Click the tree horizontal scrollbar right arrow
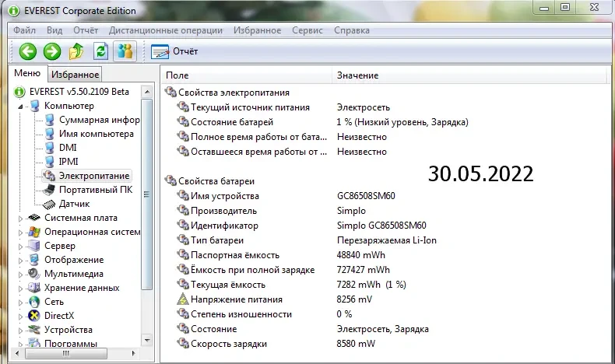The width and height of the screenshot is (615, 364). [134, 353]
